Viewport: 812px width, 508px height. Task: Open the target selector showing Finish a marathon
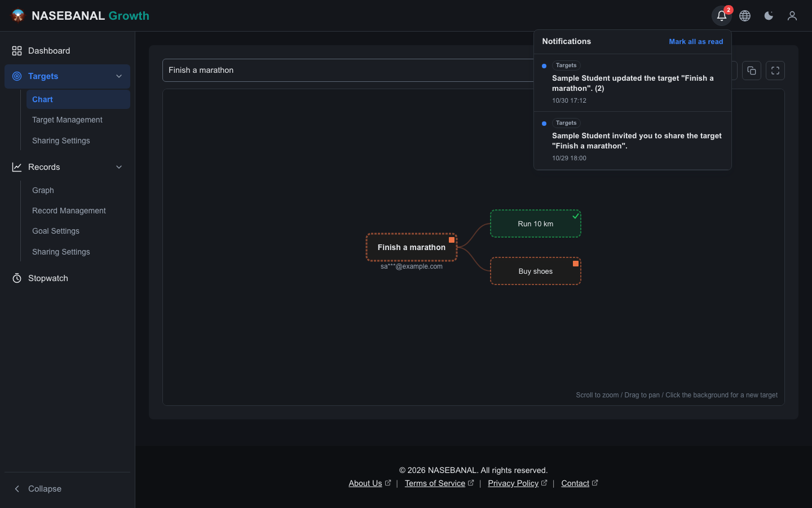coord(348,71)
